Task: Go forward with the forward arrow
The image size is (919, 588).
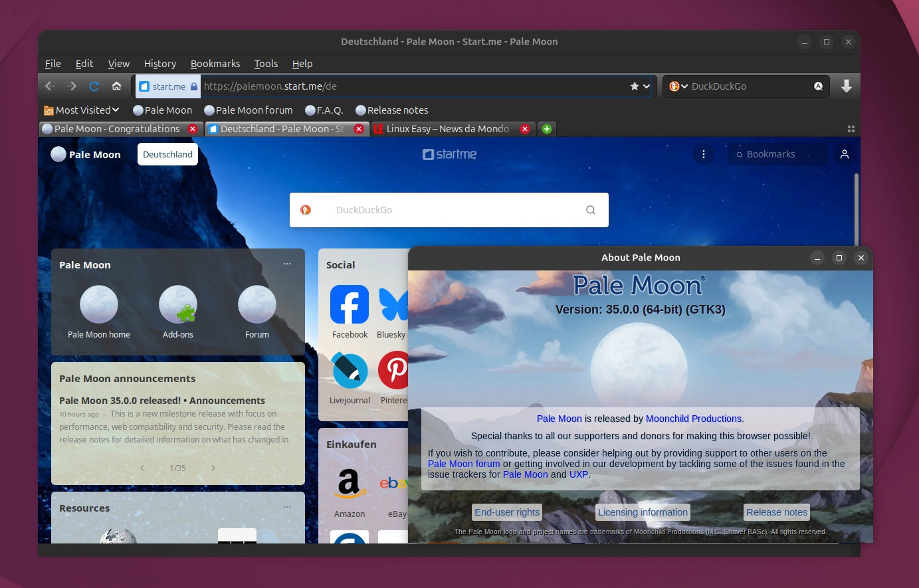Action: 72,86
